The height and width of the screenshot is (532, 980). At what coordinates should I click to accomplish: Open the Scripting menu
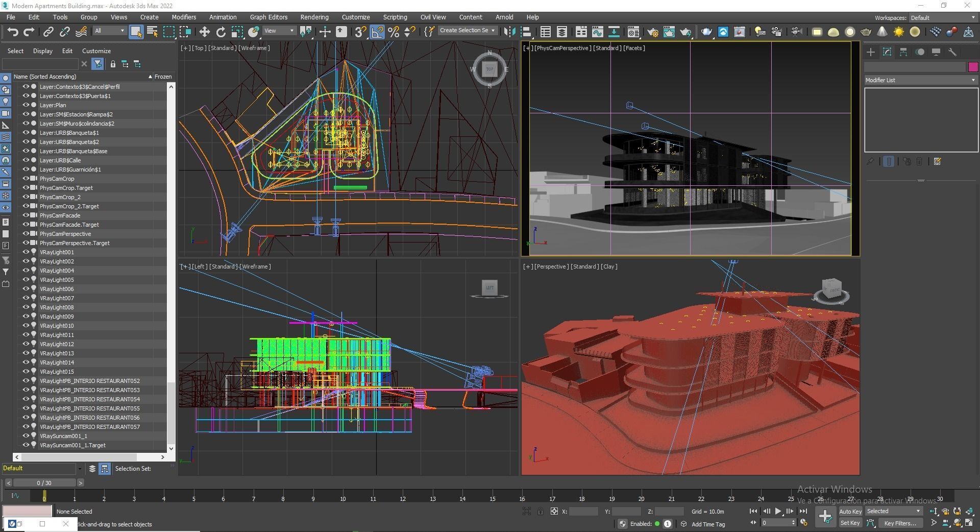click(x=395, y=17)
